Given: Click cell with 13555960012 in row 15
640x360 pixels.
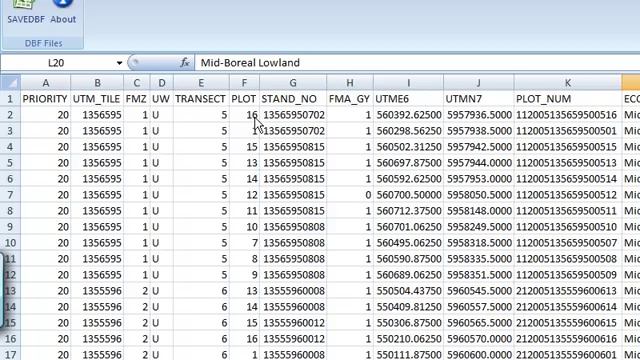Looking at the screenshot, I should pyautogui.click(x=293, y=323).
